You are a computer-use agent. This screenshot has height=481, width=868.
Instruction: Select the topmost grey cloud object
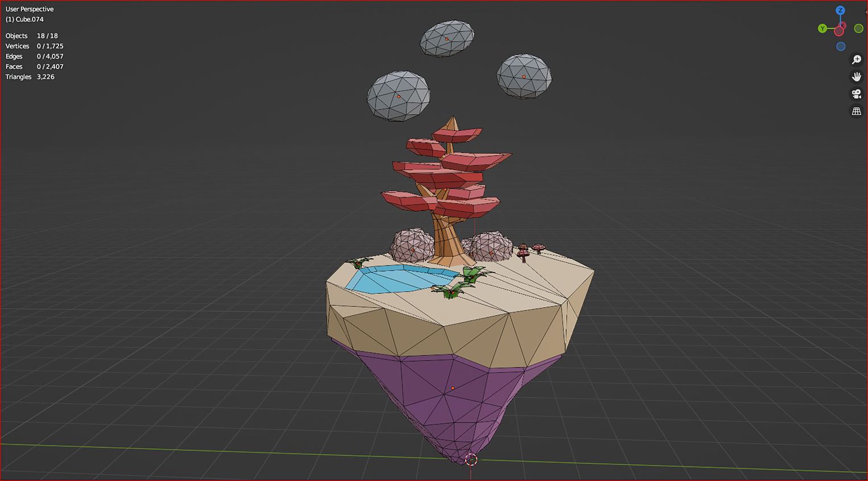447,38
